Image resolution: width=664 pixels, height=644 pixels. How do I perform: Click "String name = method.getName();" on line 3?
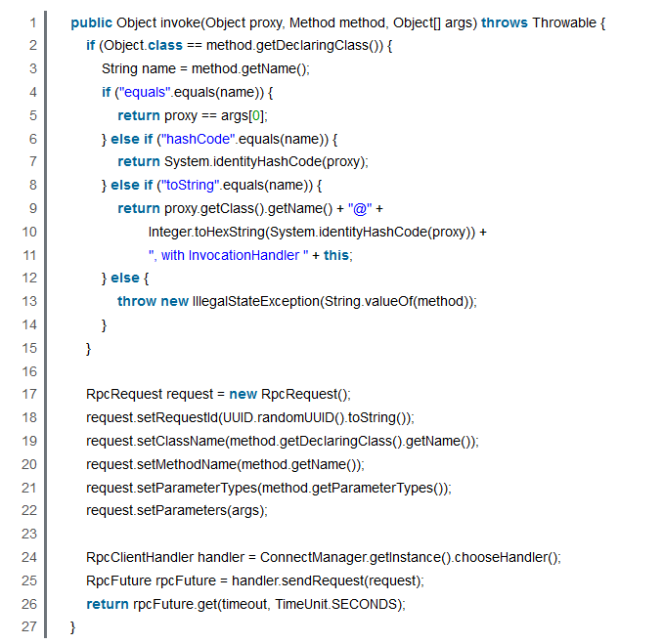pos(205,68)
